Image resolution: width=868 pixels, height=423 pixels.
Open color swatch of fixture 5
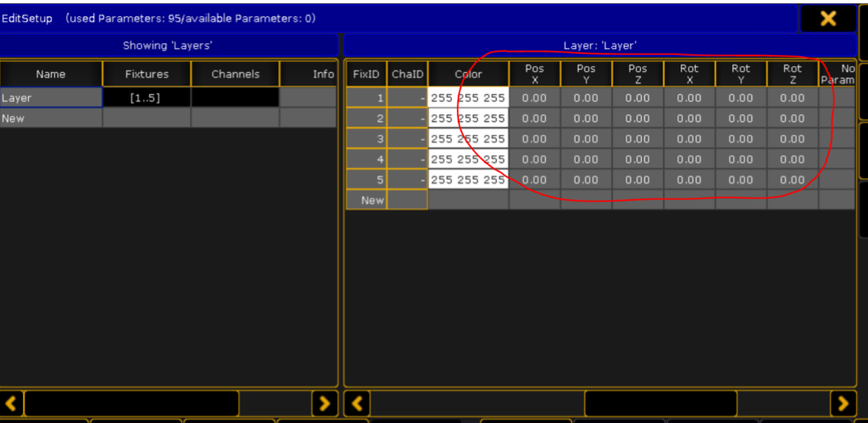tap(468, 180)
